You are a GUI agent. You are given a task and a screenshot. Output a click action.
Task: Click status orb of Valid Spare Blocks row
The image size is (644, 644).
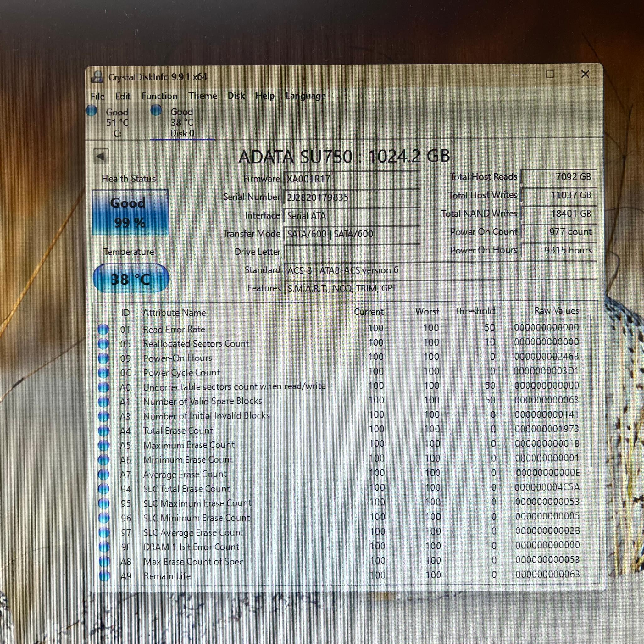[104, 402]
